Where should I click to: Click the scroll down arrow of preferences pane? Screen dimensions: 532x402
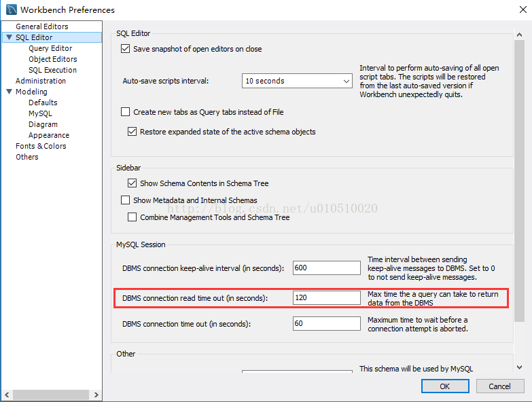point(519,367)
